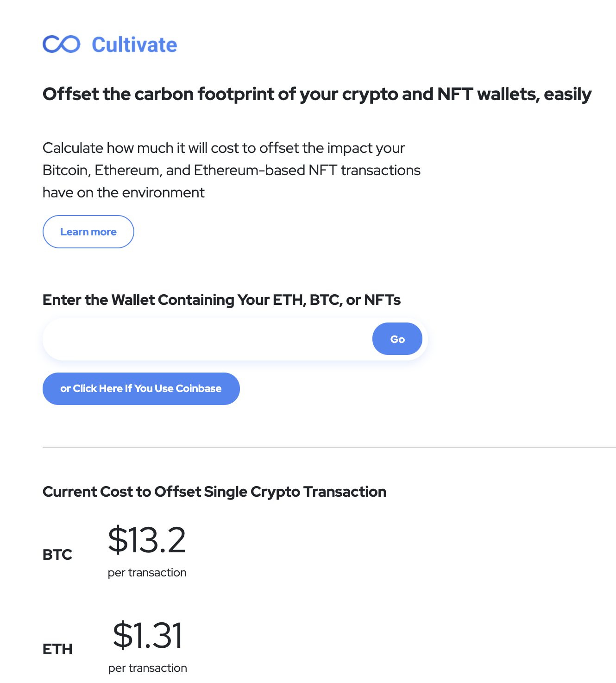Click the wallet entry section heading
Screen dimensions: 616x683
[222, 300]
